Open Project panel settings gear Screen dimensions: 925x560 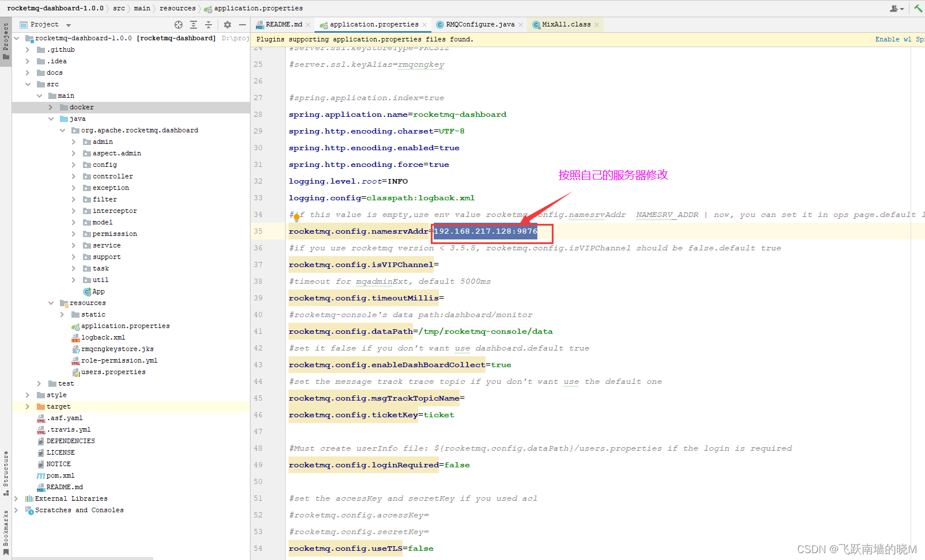tap(228, 25)
